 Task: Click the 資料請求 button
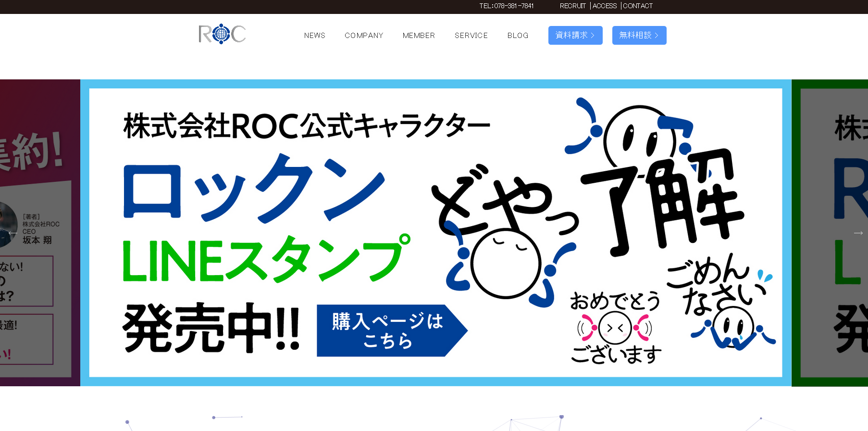point(575,35)
